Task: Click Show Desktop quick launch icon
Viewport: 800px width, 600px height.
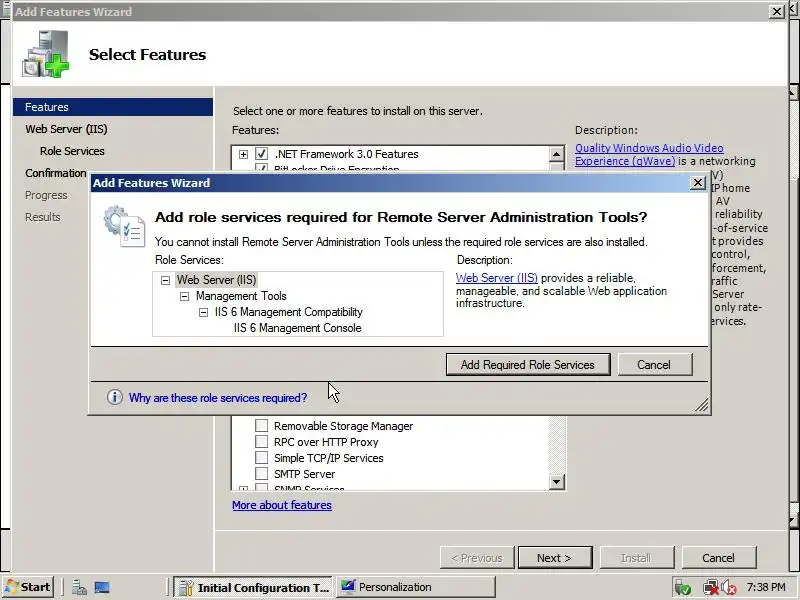Action: click(x=102, y=588)
